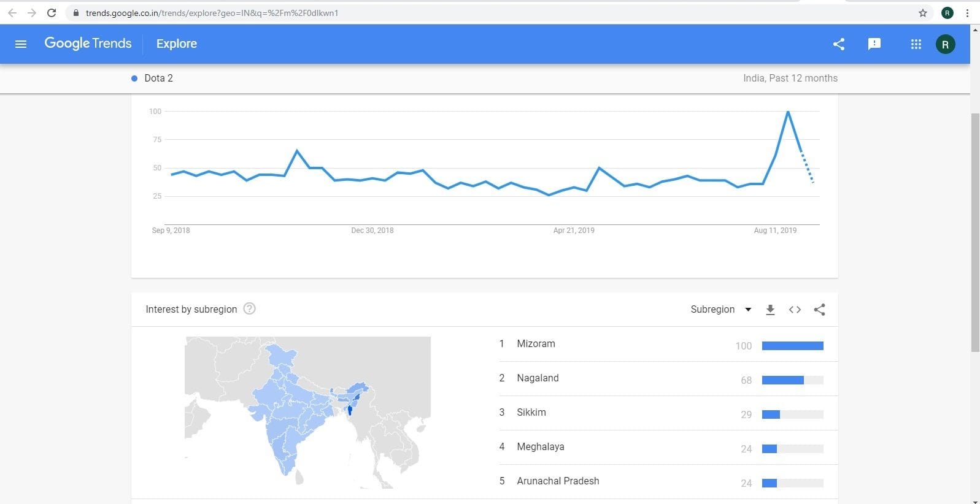The width and height of the screenshot is (980, 504).
Task: Open the Chrome three-dot menu
Action: point(968,13)
